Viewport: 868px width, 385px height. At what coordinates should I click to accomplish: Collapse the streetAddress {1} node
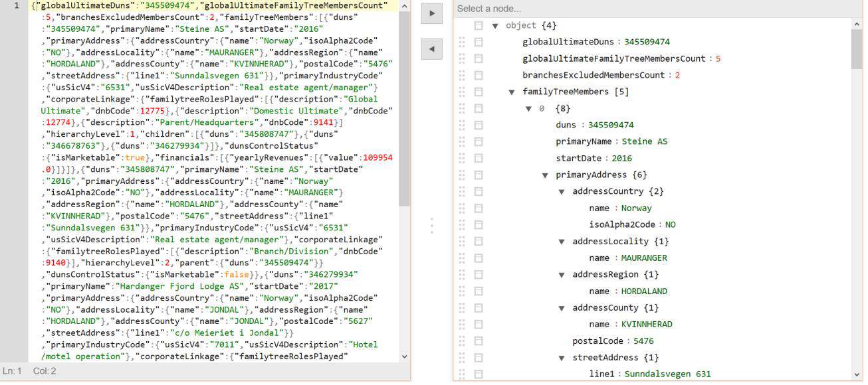[562, 357]
